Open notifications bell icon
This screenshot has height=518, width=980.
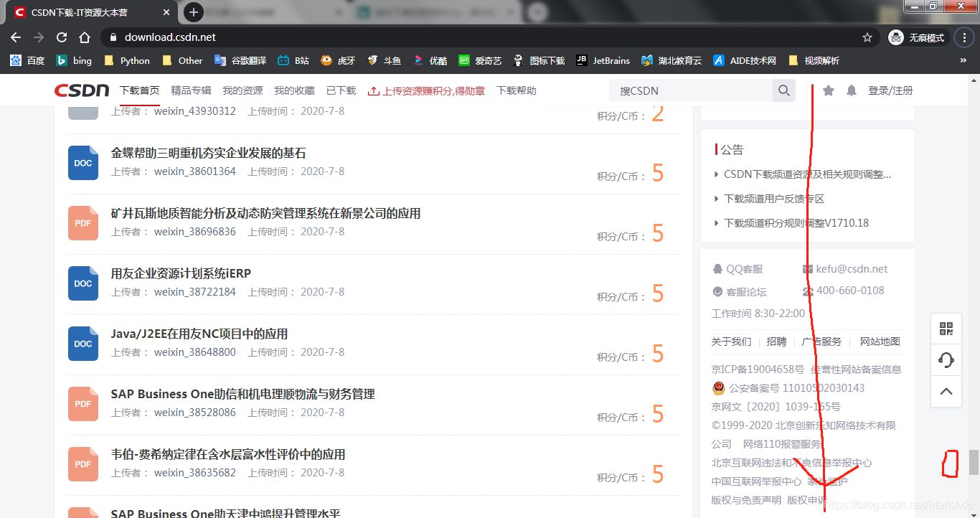[852, 90]
